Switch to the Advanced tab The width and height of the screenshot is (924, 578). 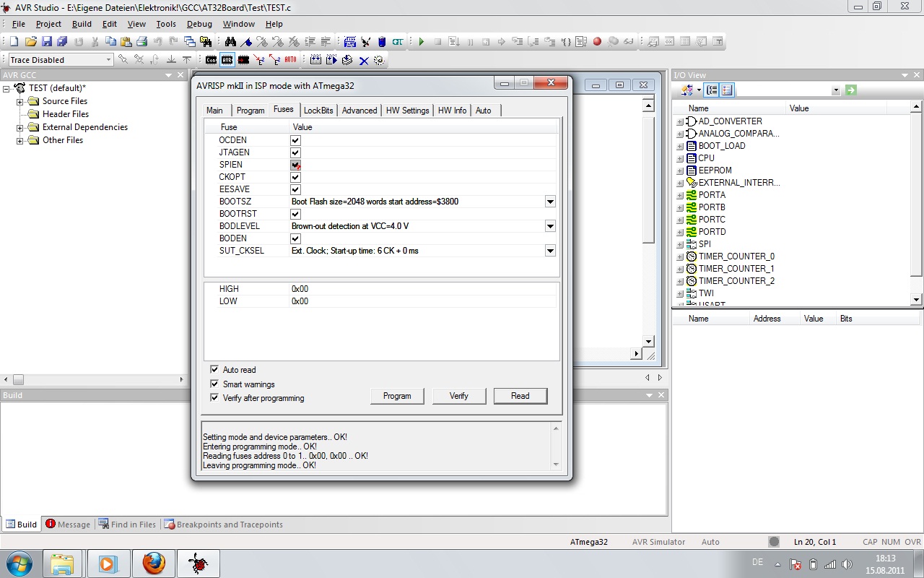pos(359,110)
